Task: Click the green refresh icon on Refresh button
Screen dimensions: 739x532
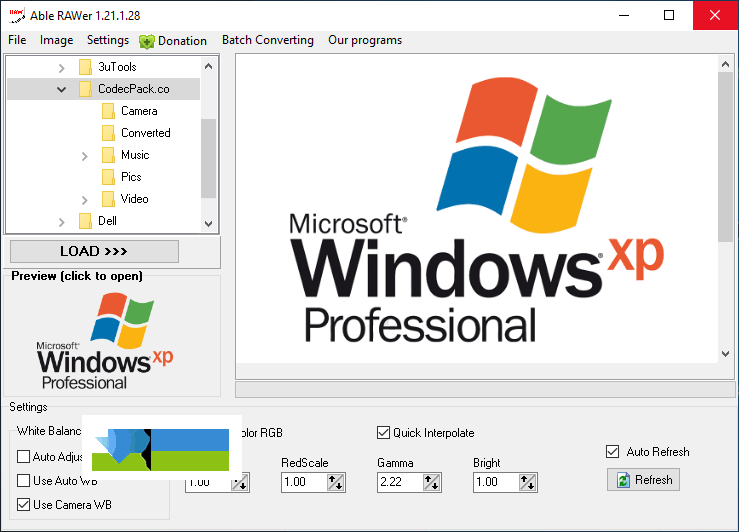Action: tap(623, 480)
